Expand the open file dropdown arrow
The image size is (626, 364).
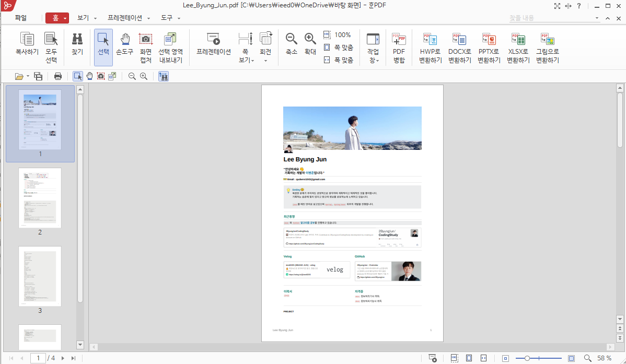(x=28, y=76)
